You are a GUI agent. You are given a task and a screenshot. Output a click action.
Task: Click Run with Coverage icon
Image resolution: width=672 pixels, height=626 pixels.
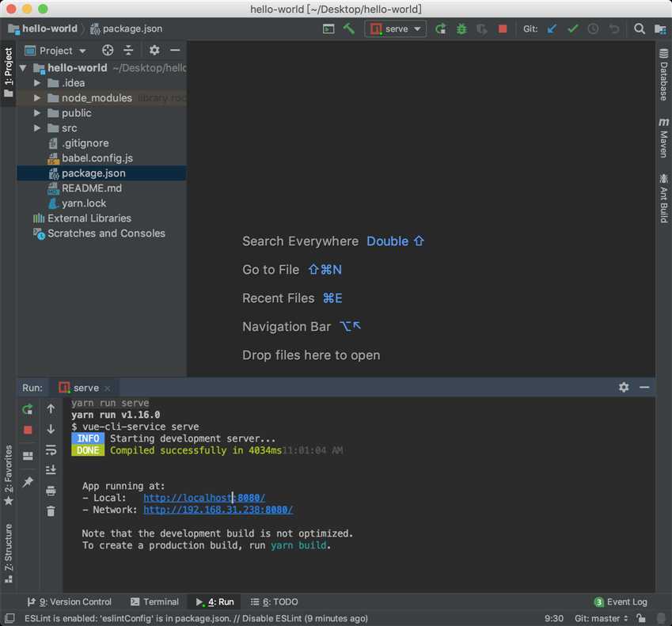tap(482, 28)
